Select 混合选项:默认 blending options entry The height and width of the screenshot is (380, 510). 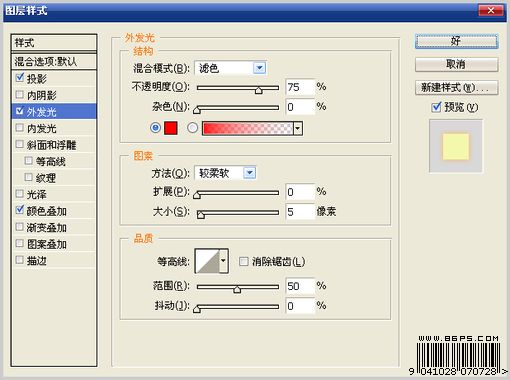[x=54, y=61]
